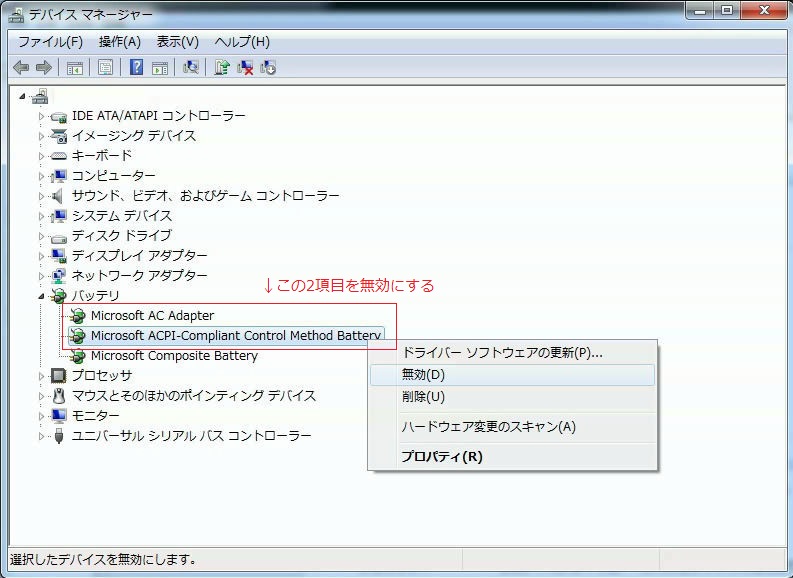Minimize the デバイス マネージャー window
Image resolution: width=793 pixels, height=578 pixels.
[700, 11]
